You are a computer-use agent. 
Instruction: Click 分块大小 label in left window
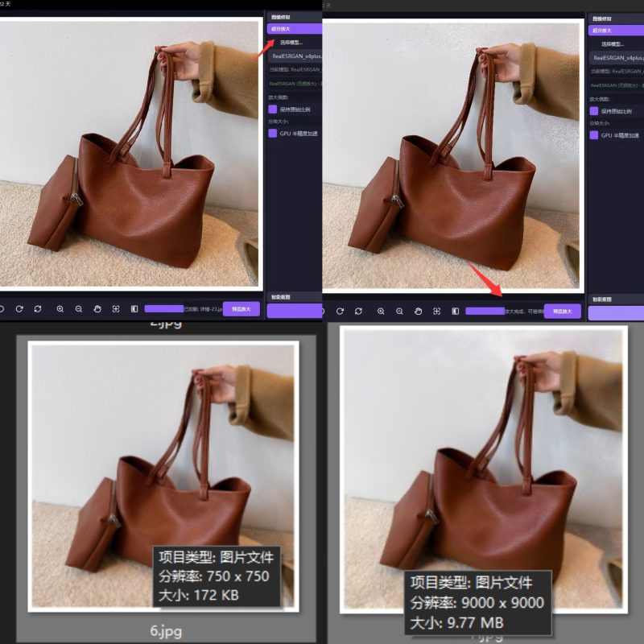coord(279,122)
